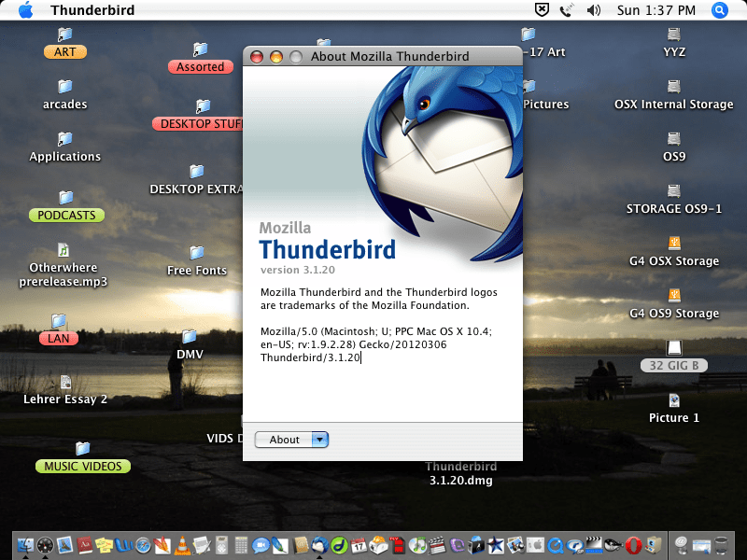Open the Thunderbird application menu

92,10
